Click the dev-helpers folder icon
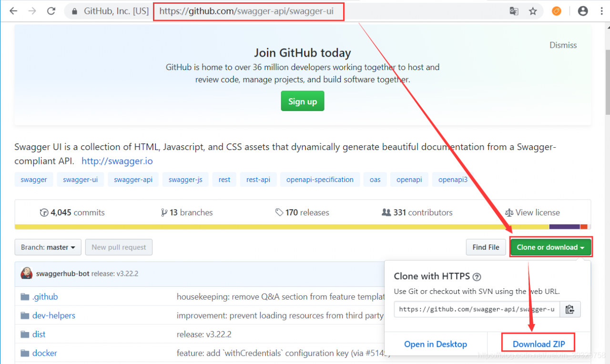 25,315
